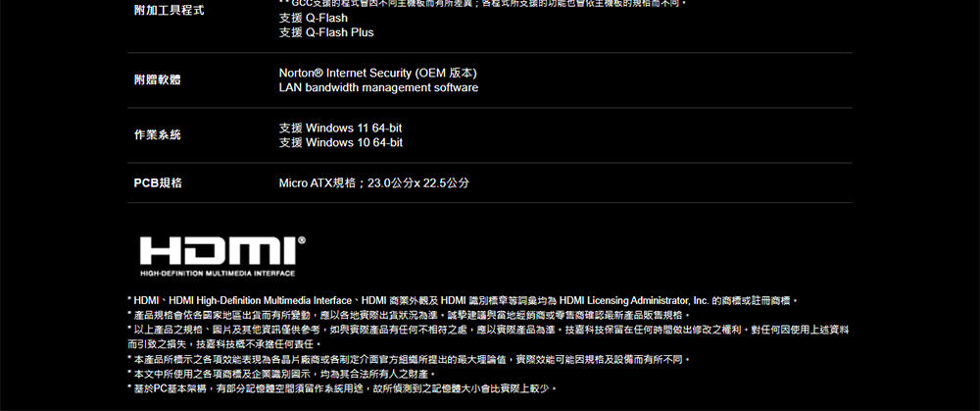The width and height of the screenshot is (980, 411).
Task: Select Norton Internet Security (OEM 版本) text
Action: [x=377, y=74]
